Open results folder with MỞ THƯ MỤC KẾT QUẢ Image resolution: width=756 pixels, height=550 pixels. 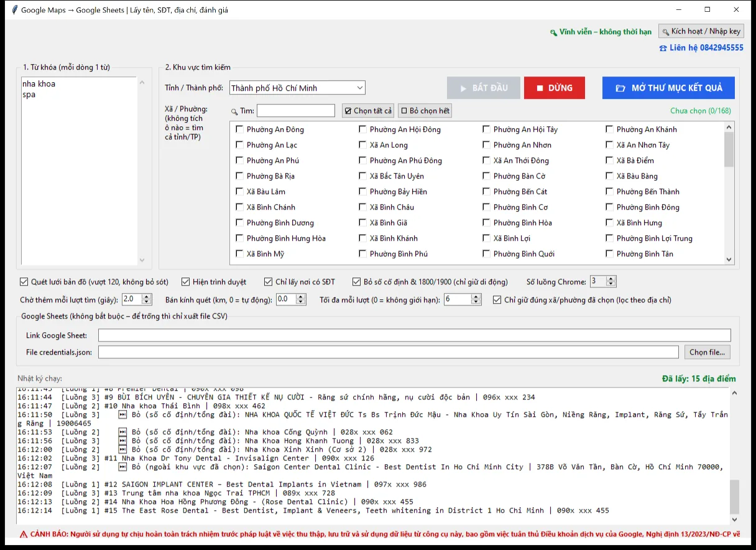668,88
